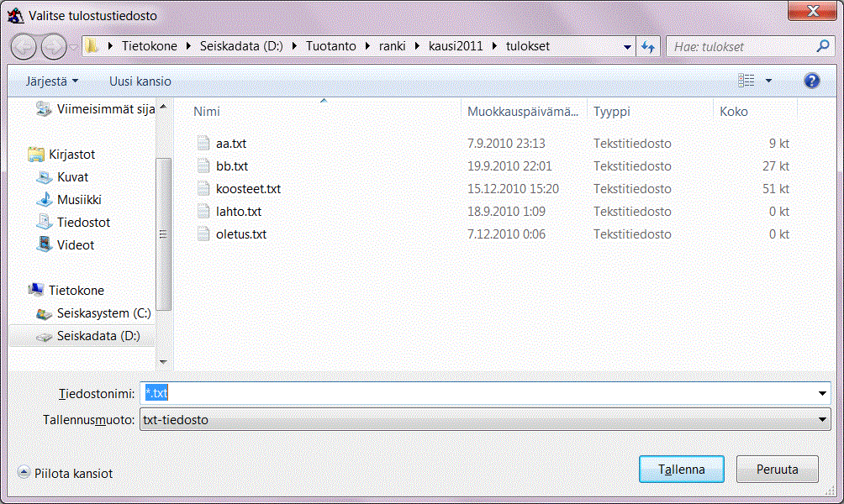
Task: Open the Järjestä menu
Action: (51, 81)
